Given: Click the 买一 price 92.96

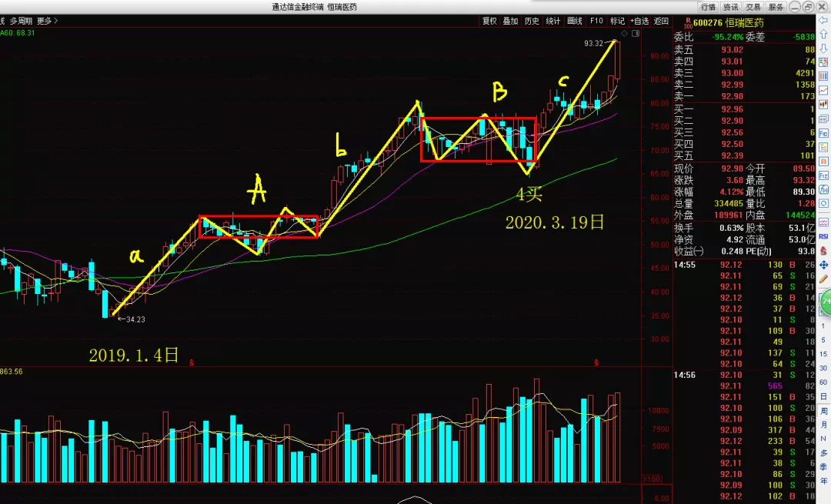Looking at the screenshot, I should pyautogui.click(x=732, y=109).
